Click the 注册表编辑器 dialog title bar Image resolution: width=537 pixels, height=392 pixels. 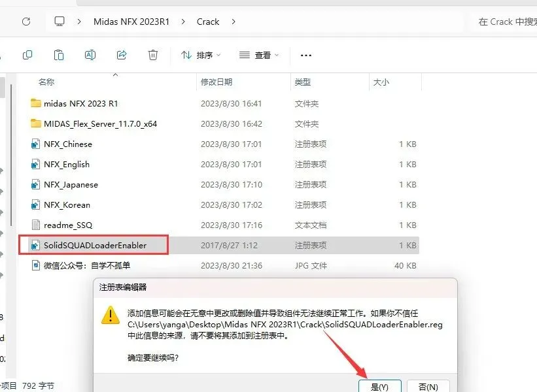(275, 287)
